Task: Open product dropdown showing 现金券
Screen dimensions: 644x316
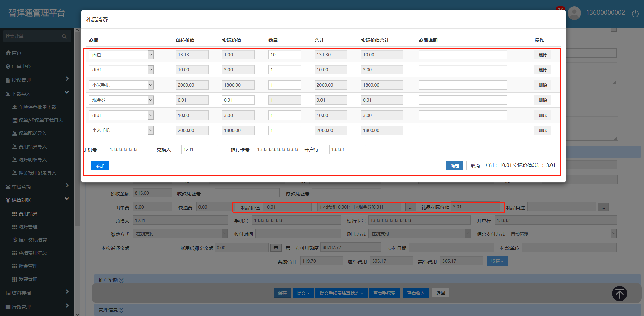Action: point(151,100)
